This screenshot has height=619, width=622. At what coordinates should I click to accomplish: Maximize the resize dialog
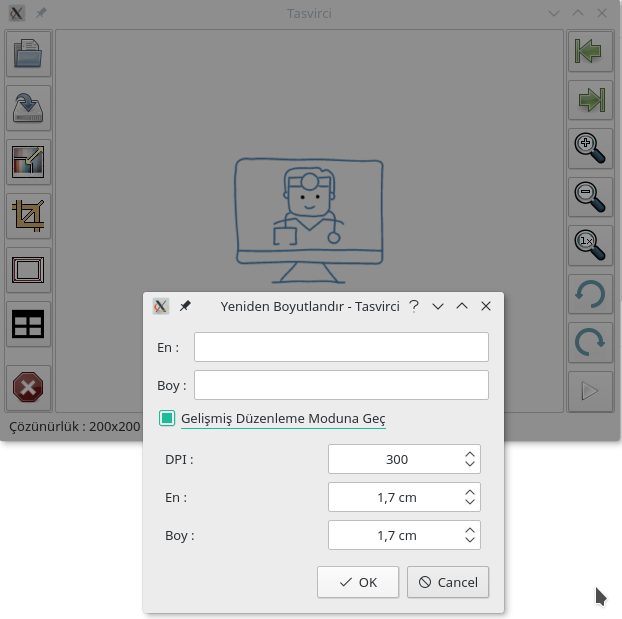tap(462, 306)
